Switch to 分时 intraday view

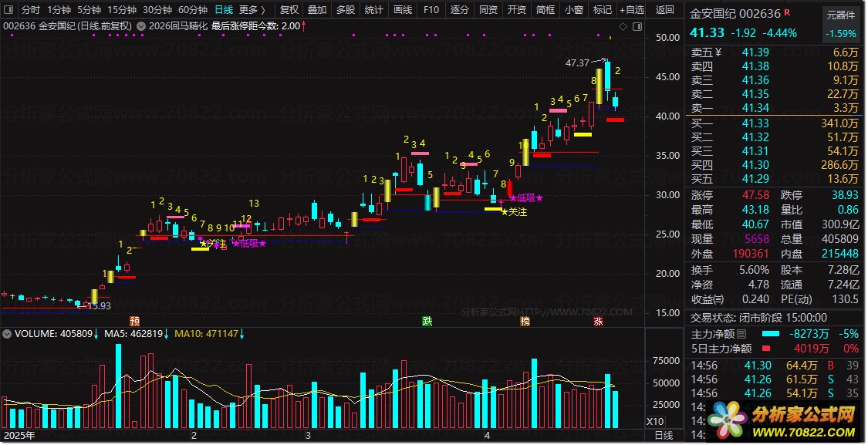[30, 10]
